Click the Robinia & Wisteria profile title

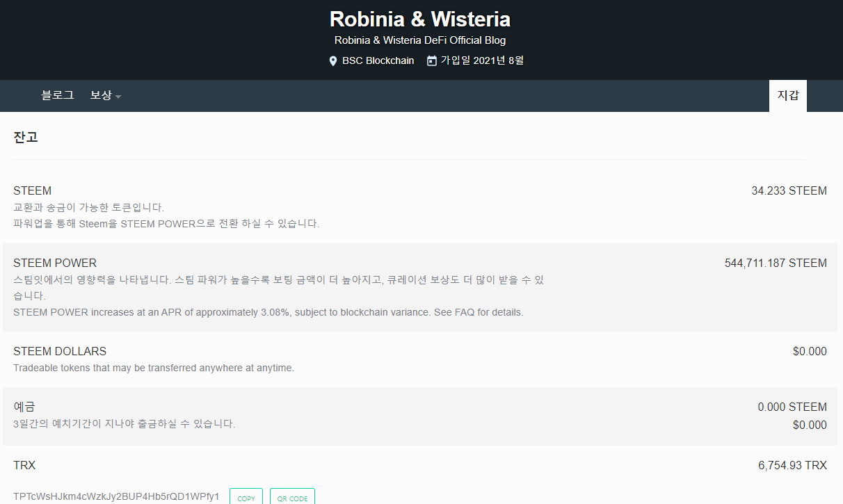(420, 19)
